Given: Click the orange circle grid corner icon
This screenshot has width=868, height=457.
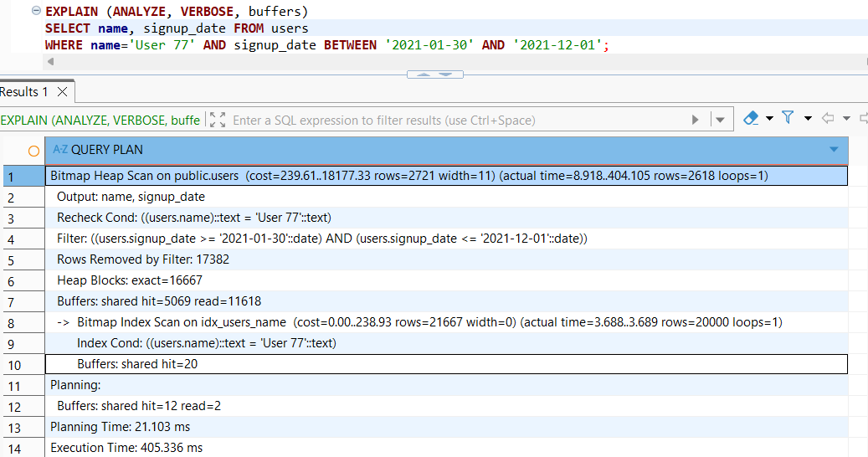Looking at the screenshot, I should click(33, 151).
